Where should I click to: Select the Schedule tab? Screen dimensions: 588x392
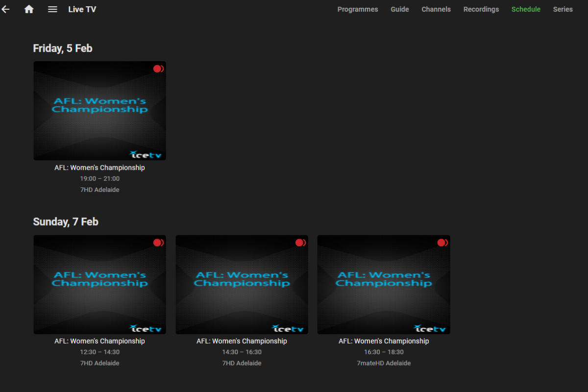pyautogui.click(x=526, y=9)
